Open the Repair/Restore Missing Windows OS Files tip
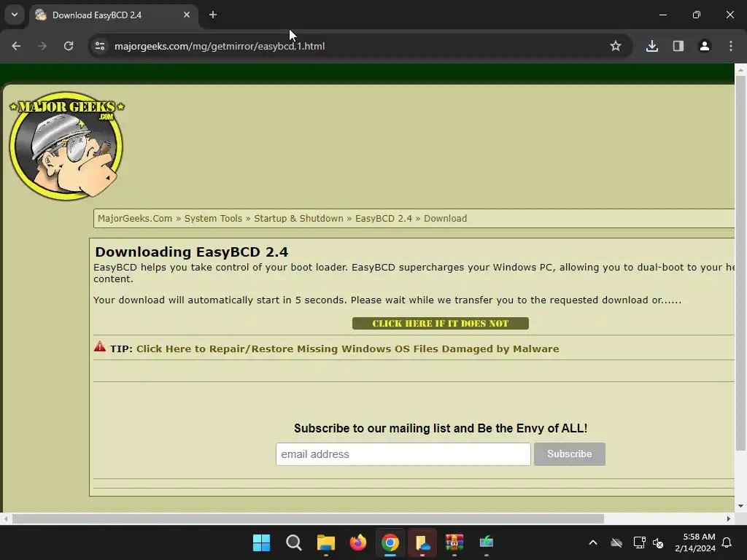 (x=348, y=349)
